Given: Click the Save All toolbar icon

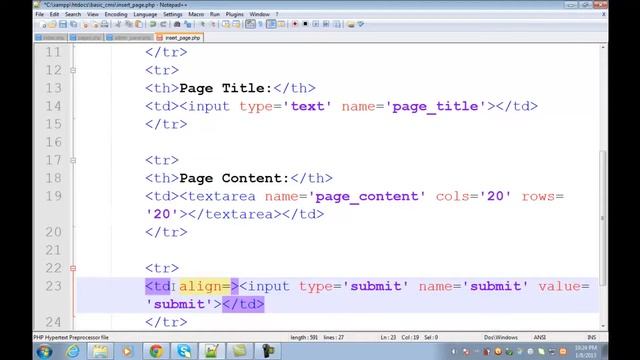Looking at the screenshot, I should (x=73, y=24).
